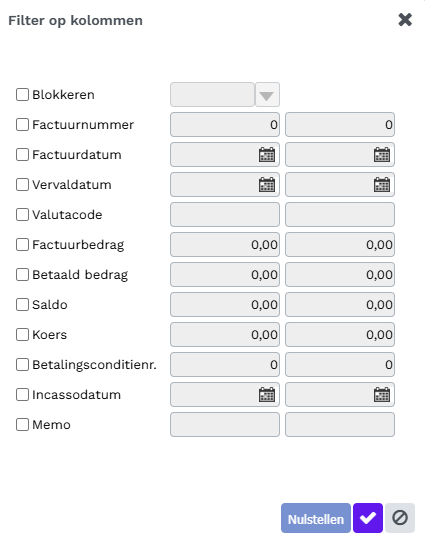Toggle the Memo checkbox
Image resolution: width=425 pixels, height=544 pixels.
point(22,425)
